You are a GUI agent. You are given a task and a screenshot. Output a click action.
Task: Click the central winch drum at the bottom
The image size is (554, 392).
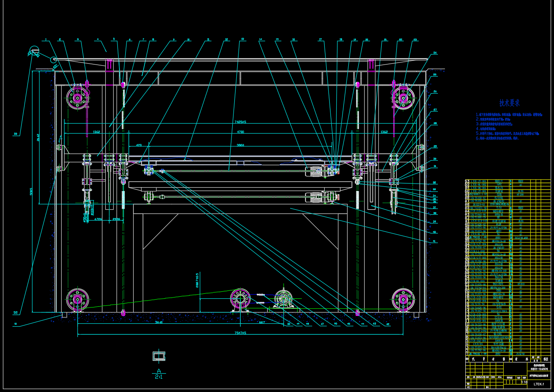(240, 299)
